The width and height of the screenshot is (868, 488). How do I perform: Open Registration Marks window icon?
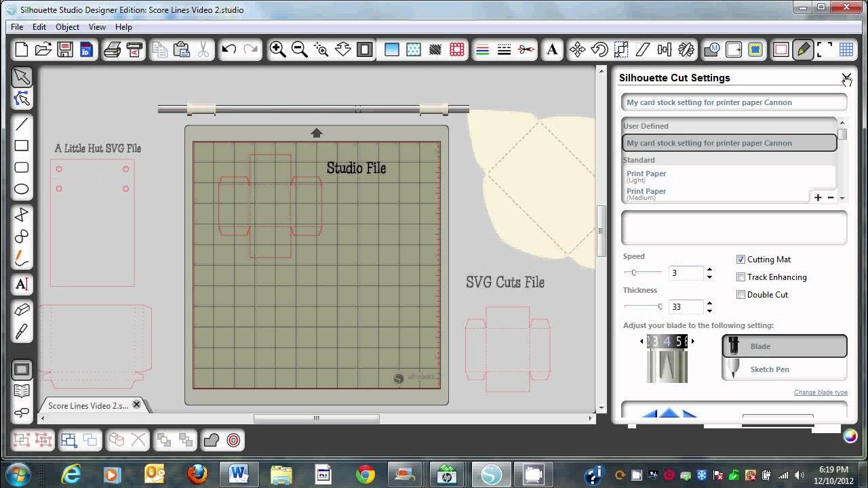pos(825,49)
